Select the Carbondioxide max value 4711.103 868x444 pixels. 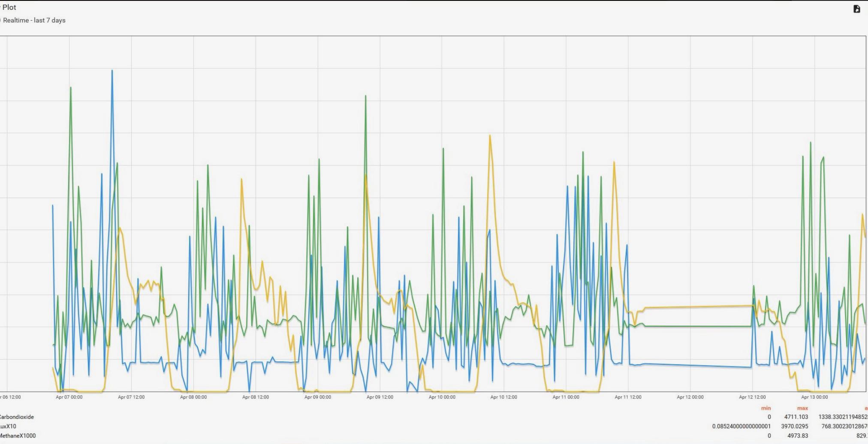tap(796, 417)
